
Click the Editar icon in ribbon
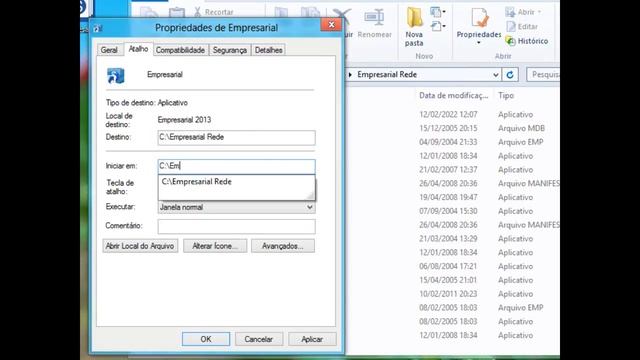click(x=511, y=27)
